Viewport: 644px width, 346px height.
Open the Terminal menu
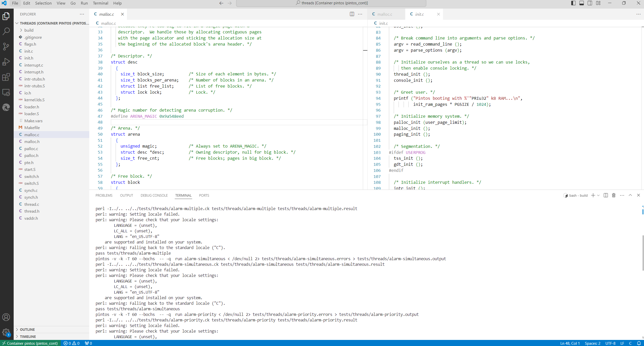[100, 3]
